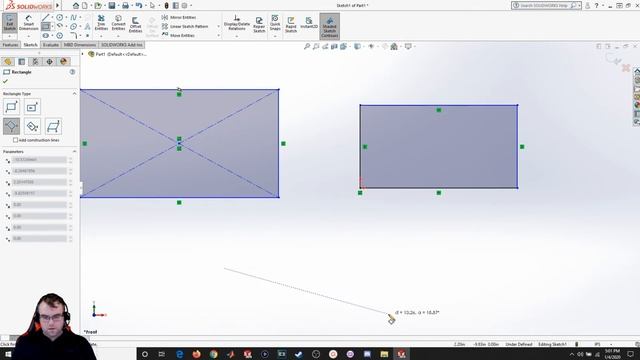Click the Exit Sketch button

10,23
